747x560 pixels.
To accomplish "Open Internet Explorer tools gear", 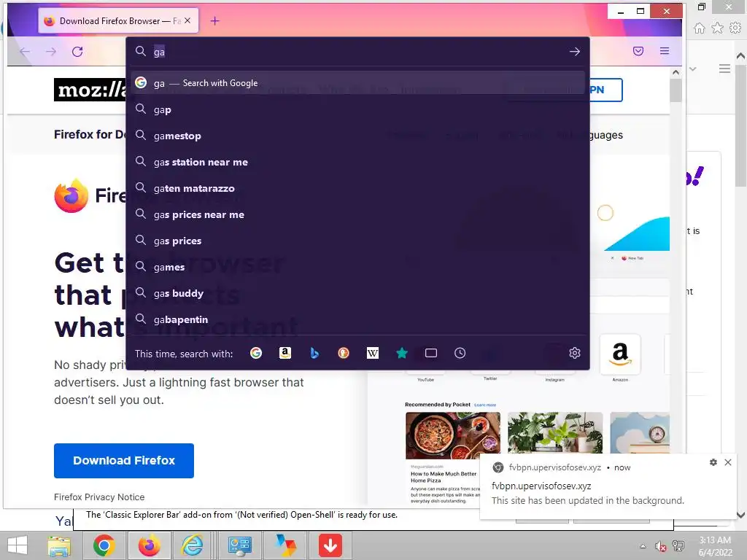I will tap(735, 28).
